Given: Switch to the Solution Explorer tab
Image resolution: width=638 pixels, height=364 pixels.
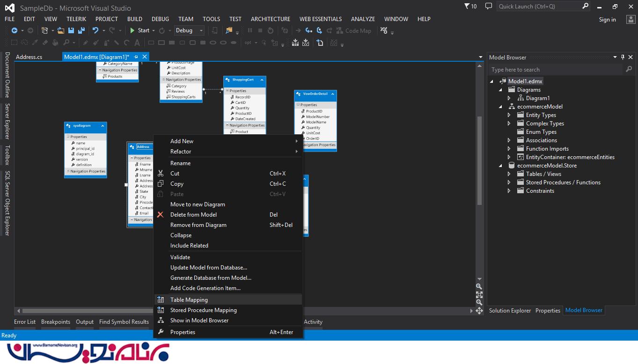Looking at the screenshot, I should tap(510, 311).
